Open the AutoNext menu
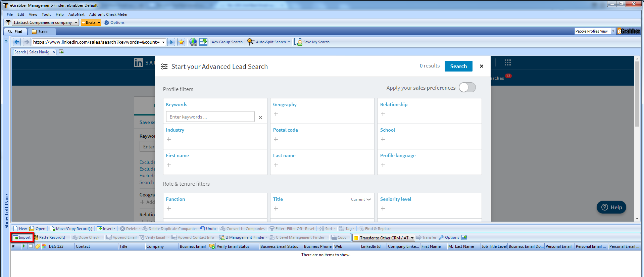644x277 pixels. [77, 14]
